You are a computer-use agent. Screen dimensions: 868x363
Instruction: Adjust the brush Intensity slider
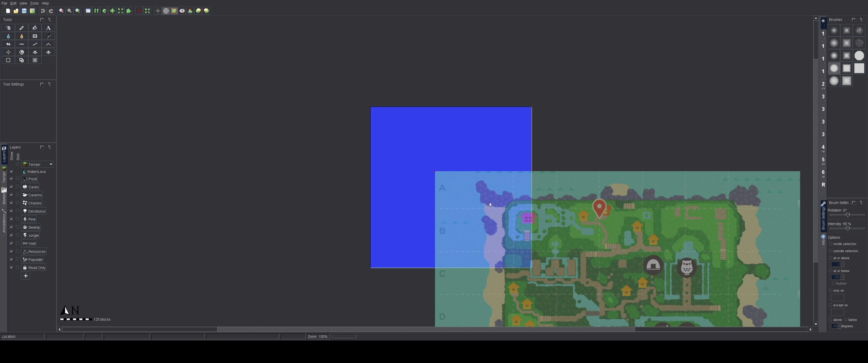847,229
